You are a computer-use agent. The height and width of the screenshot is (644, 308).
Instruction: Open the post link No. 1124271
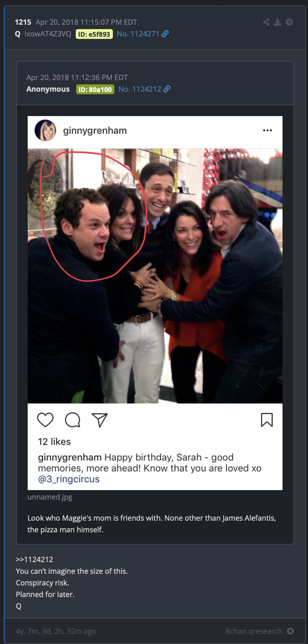[x=138, y=34]
